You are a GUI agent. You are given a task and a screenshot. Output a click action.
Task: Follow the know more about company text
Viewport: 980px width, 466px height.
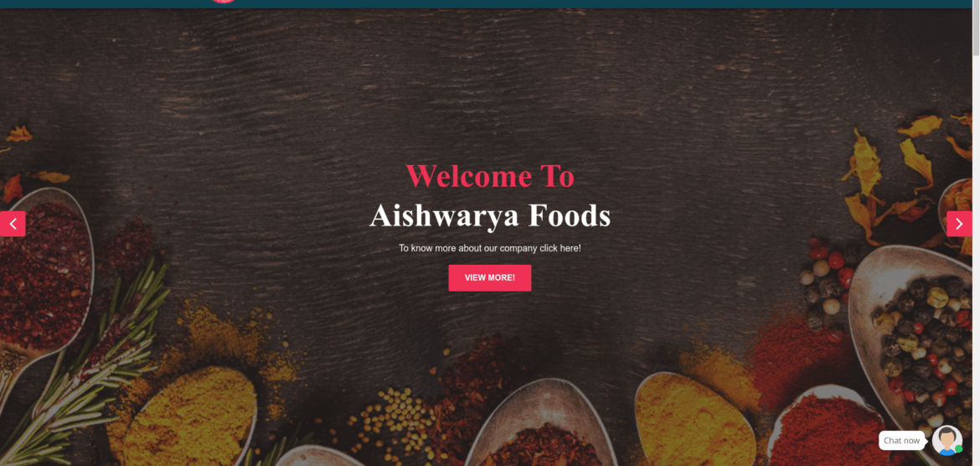[x=490, y=248]
